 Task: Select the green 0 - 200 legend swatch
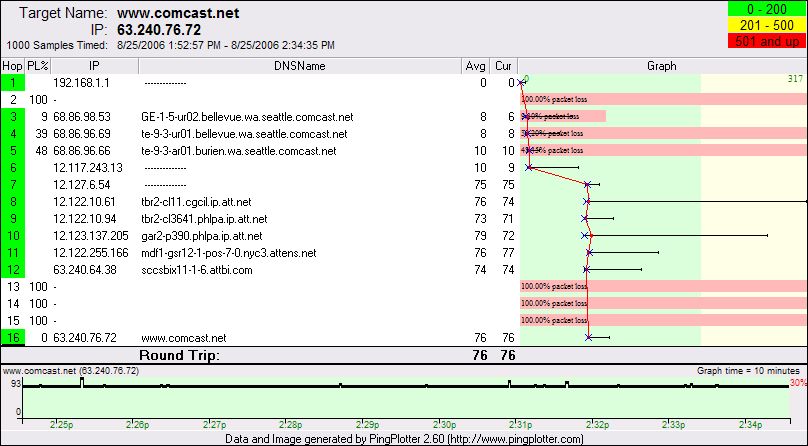(767, 9)
